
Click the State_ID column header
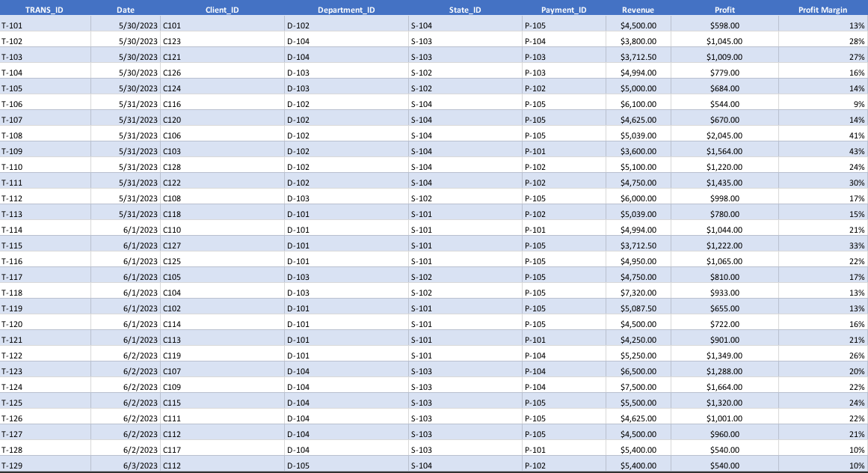click(465, 10)
